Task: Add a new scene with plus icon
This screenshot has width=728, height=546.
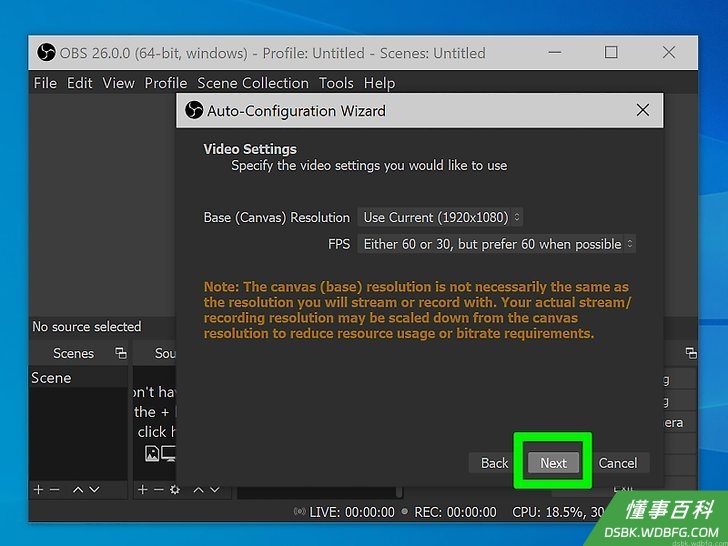Action: pos(39,489)
